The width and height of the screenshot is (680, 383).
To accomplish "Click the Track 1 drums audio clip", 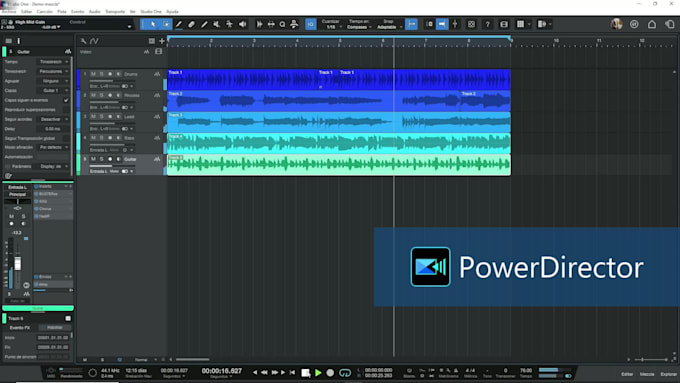I will [x=243, y=80].
